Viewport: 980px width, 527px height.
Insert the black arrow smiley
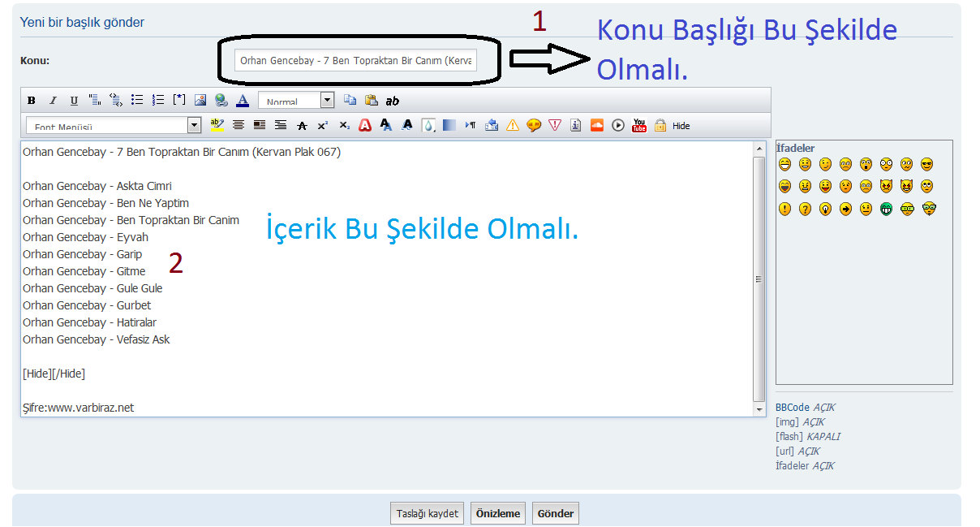click(845, 209)
